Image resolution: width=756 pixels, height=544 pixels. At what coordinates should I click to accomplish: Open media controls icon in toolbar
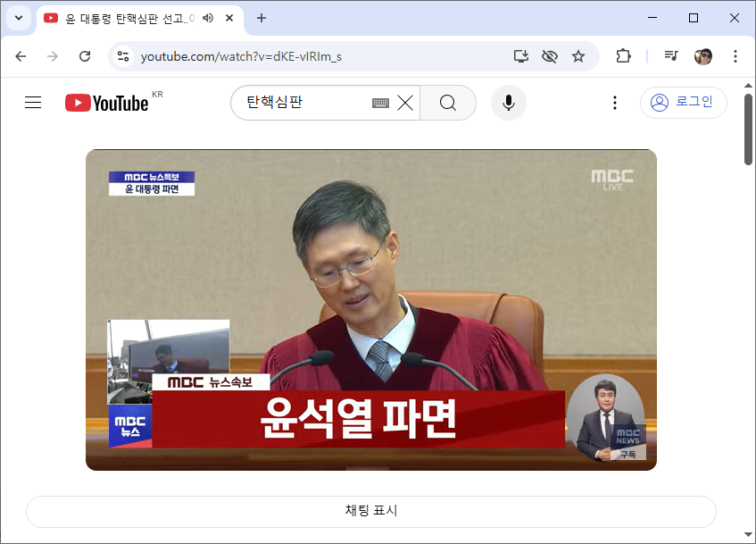point(671,56)
